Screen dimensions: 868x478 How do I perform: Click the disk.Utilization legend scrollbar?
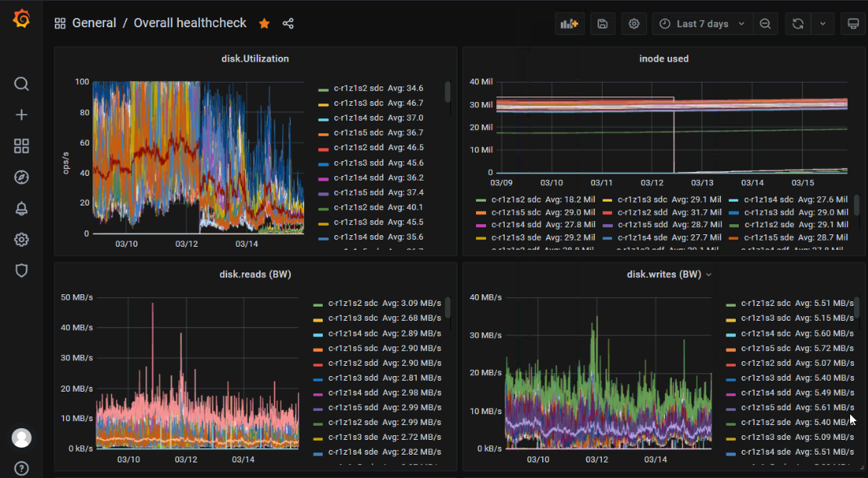(447, 92)
